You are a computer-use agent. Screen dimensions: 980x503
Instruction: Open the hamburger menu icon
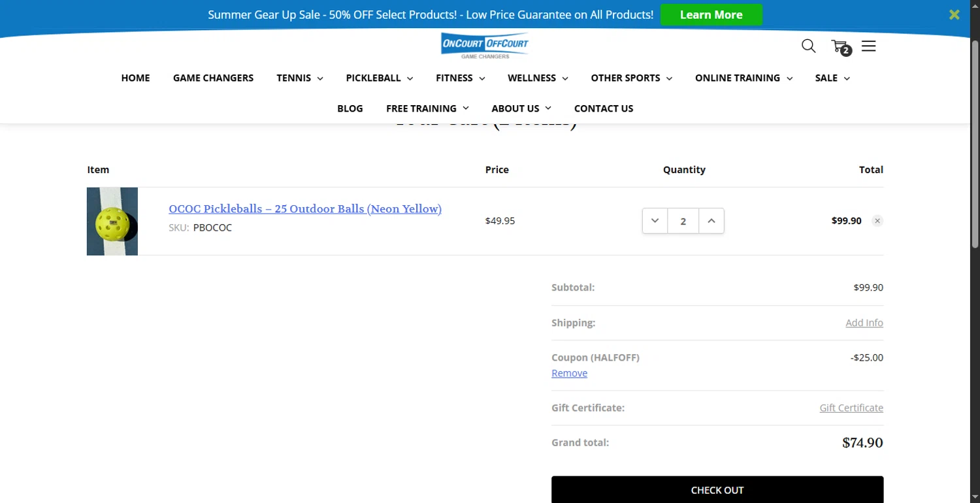tap(868, 46)
